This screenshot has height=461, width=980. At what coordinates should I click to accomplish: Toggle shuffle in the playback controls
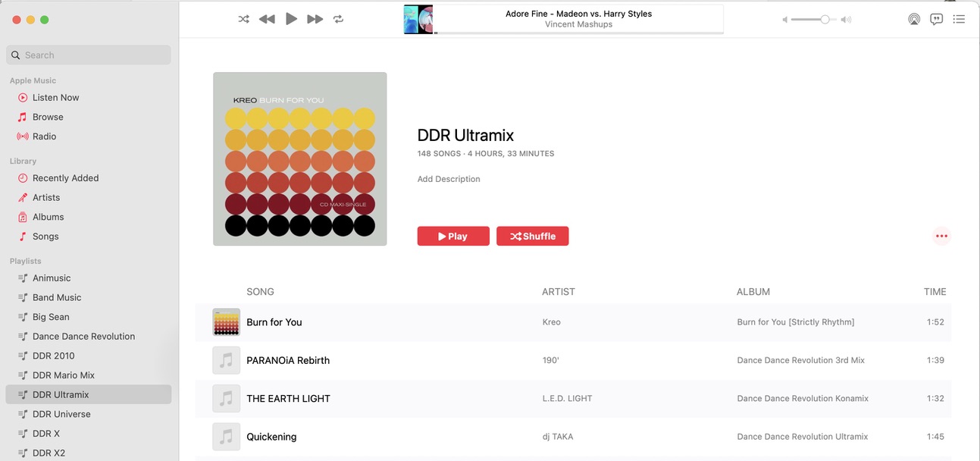tap(244, 19)
